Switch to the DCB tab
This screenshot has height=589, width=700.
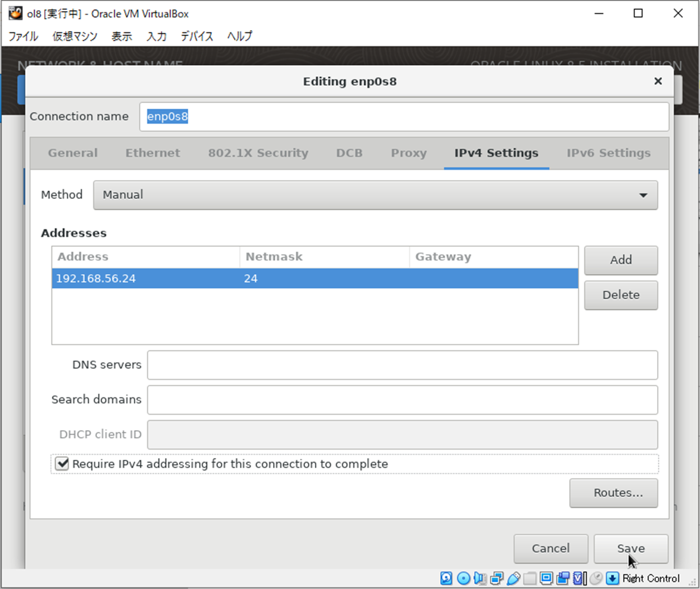click(349, 153)
